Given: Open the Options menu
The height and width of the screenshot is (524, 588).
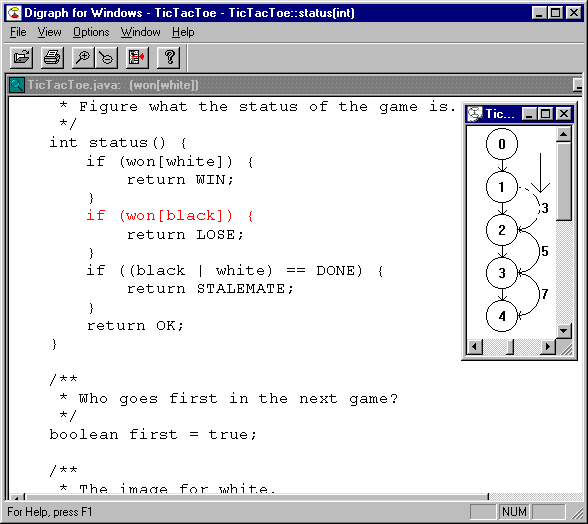Looking at the screenshot, I should click(x=91, y=32).
